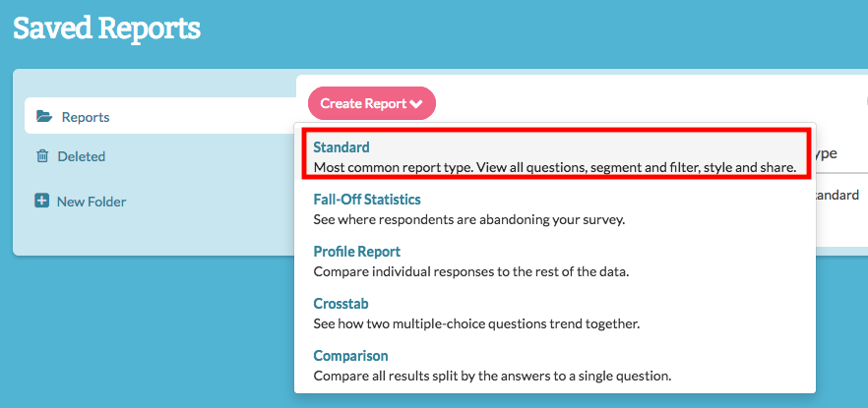The image size is (868, 408).
Task: Click the partially visible Type column header
Action: click(825, 153)
